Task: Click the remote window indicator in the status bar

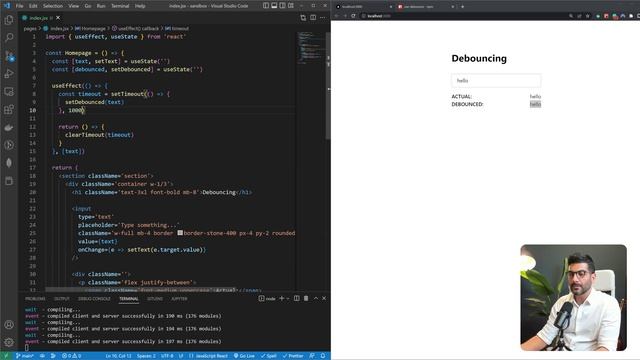Action: [6, 356]
